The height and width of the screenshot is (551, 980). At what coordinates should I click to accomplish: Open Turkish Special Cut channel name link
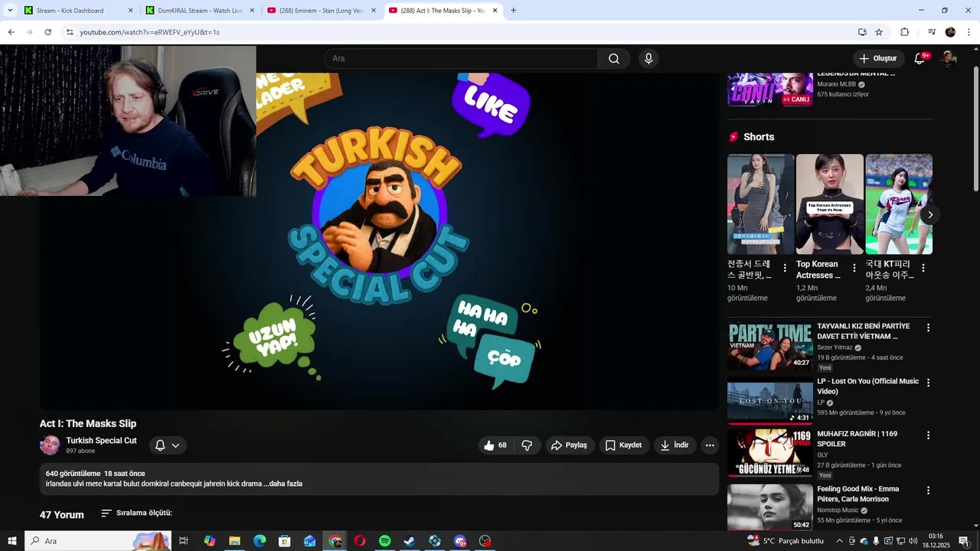[101, 441]
